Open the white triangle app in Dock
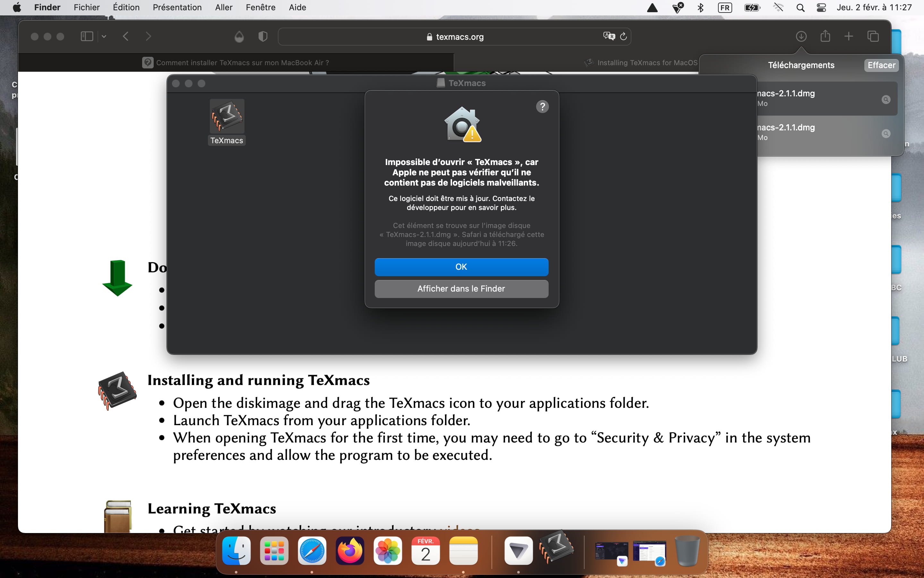The image size is (924, 578). (x=518, y=551)
